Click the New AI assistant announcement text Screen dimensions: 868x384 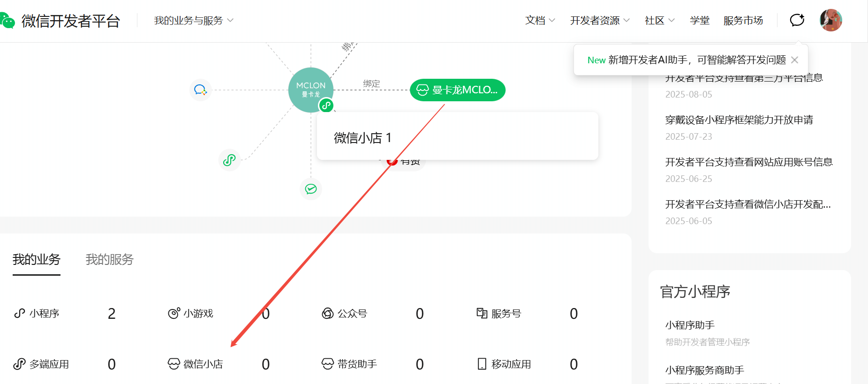point(687,60)
